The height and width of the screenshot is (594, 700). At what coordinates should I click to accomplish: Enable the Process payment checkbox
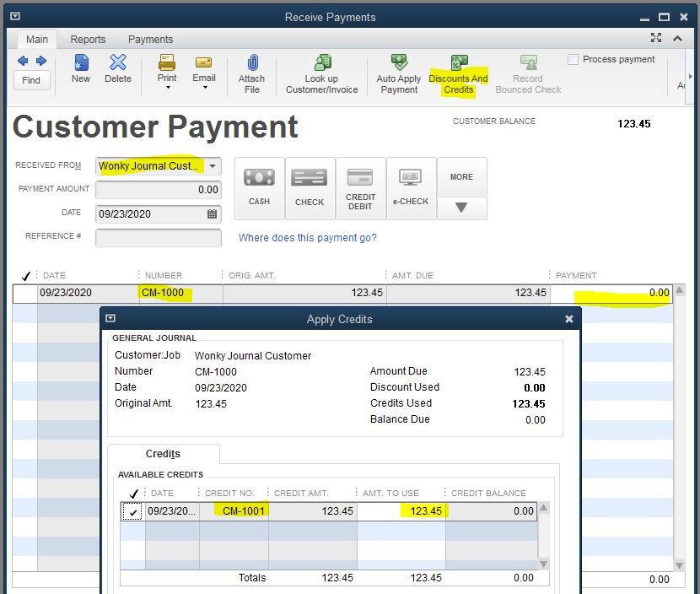click(x=573, y=60)
